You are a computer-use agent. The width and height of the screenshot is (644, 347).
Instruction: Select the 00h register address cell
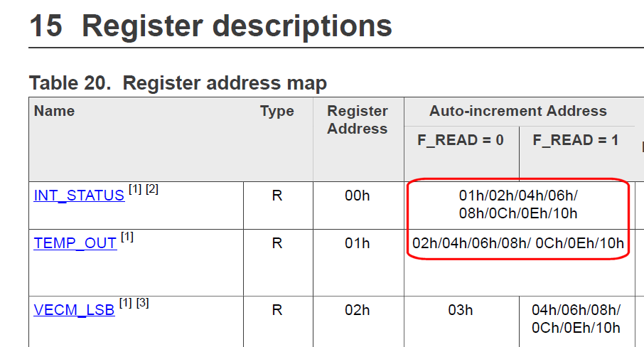(x=357, y=196)
